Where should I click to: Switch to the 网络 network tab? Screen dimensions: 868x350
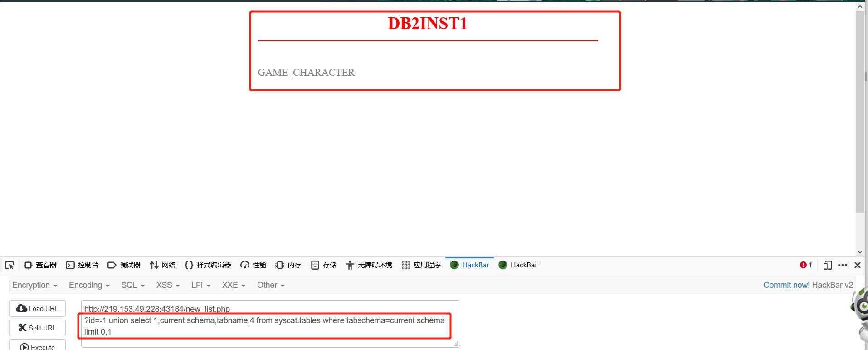pos(162,265)
